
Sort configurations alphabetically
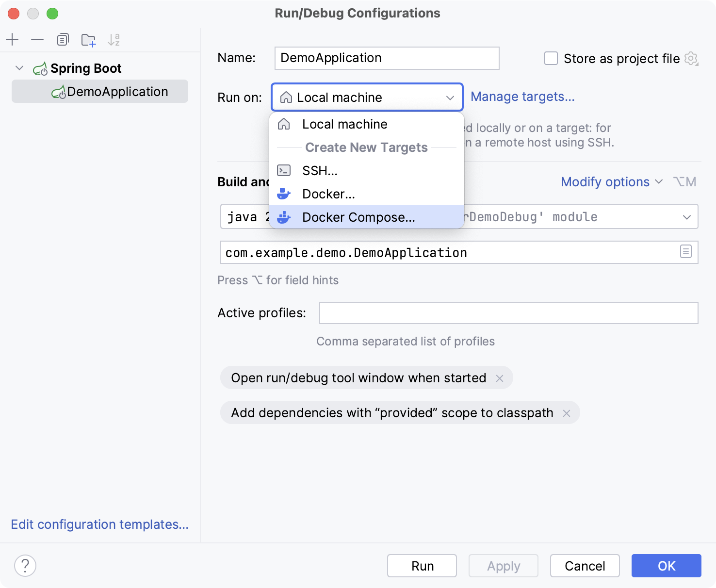pyautogui.click(x=114, y=40)
